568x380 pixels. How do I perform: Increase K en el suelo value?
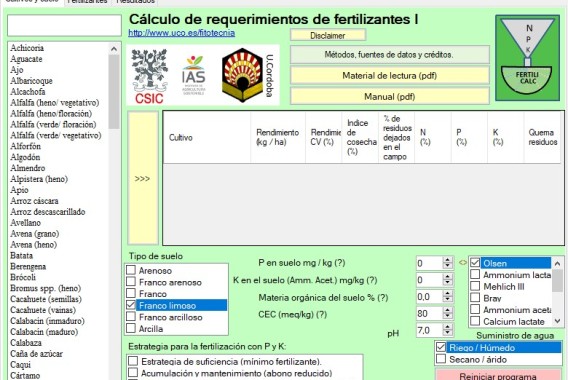point(448,277)
